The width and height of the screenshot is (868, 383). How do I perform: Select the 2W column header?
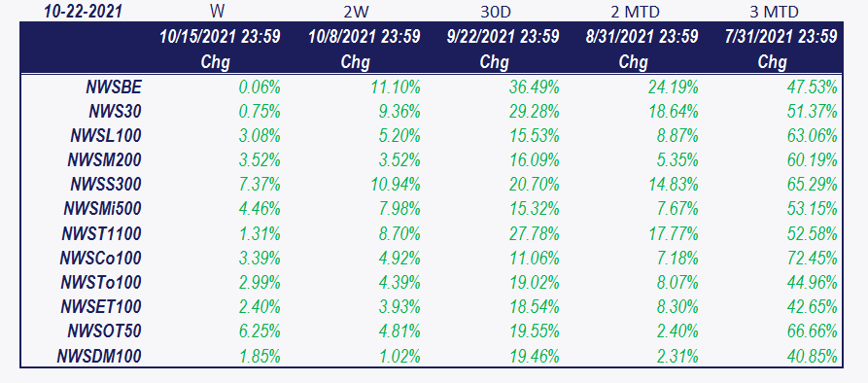point(356,12)
